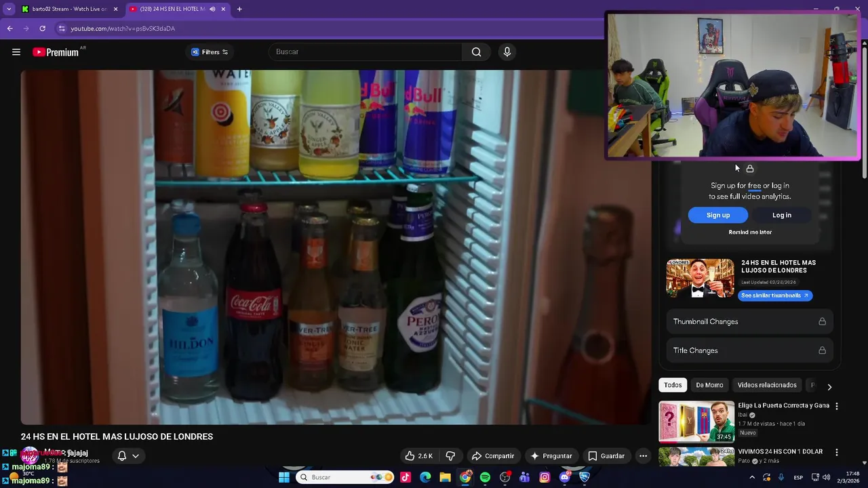This screenshot has height=488, width=868.
Task: Start voice search with the microphone icon
Action: [x=507, y=52]
